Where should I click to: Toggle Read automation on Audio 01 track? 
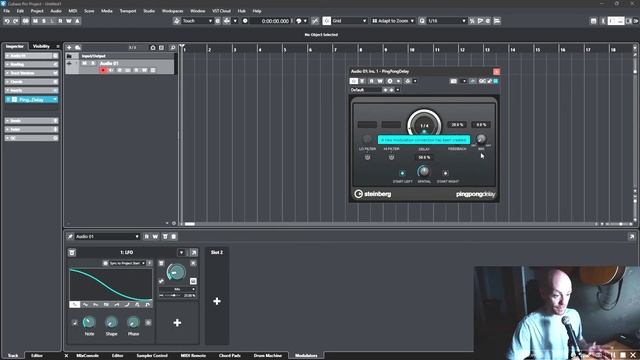[x=136, y=70]
